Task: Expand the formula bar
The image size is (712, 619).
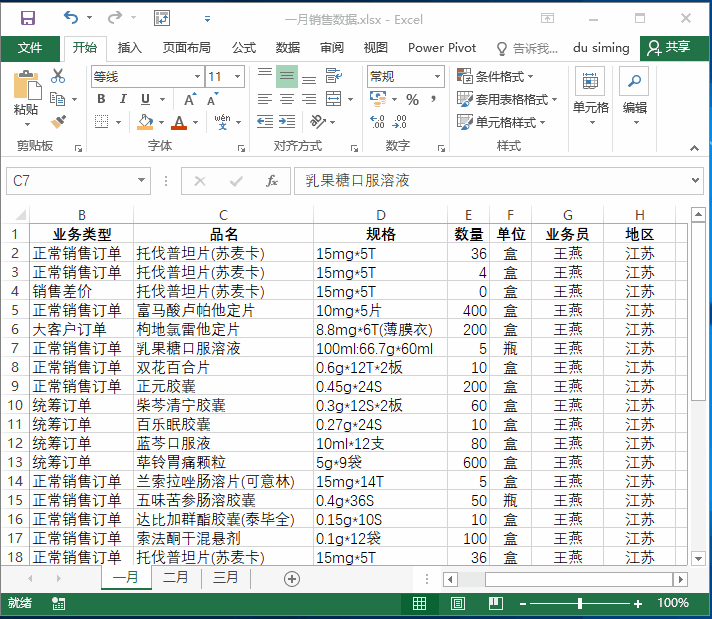Action: click(x=695, y=180)
